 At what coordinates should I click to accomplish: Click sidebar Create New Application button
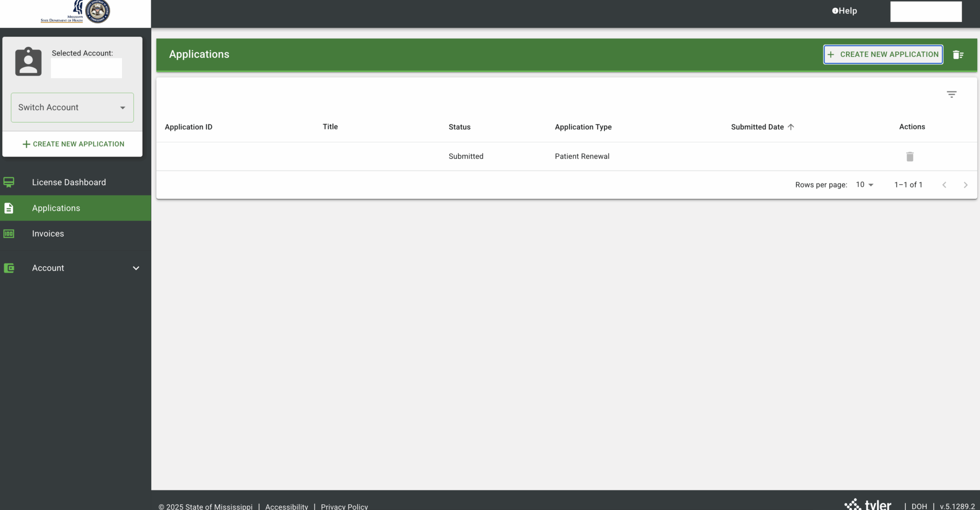(73, 144)
